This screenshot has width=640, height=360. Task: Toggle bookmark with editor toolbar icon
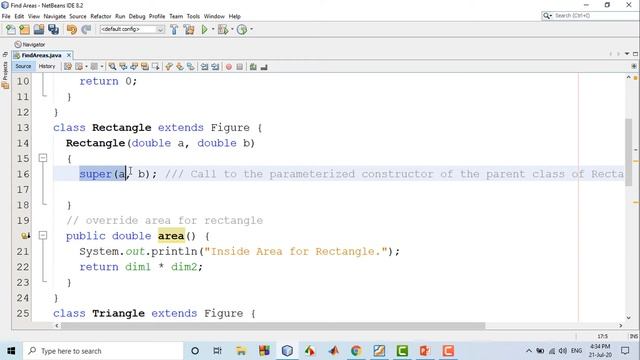click(x=191, y=67)
